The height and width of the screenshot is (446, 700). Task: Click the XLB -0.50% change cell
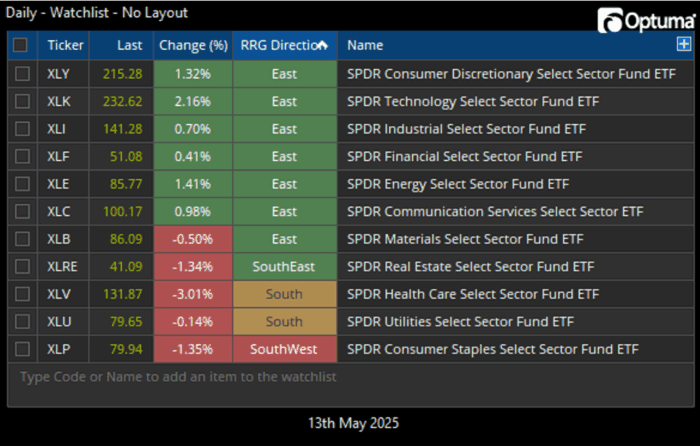pos(193,239)
